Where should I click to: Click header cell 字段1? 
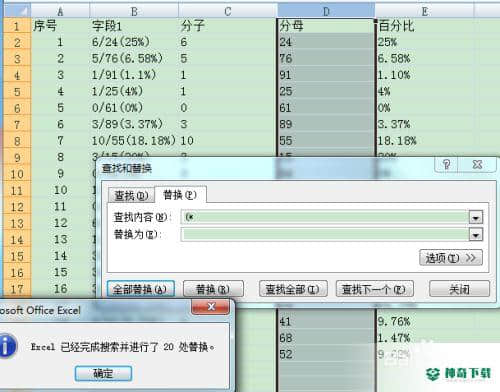click(134, 26)
